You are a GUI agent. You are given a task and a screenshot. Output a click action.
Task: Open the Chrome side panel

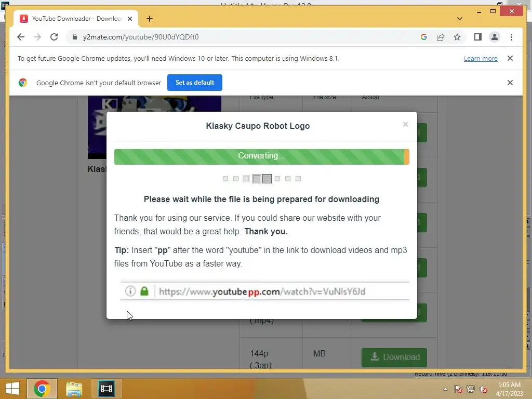pyautogui.click(x=478, y=37)
